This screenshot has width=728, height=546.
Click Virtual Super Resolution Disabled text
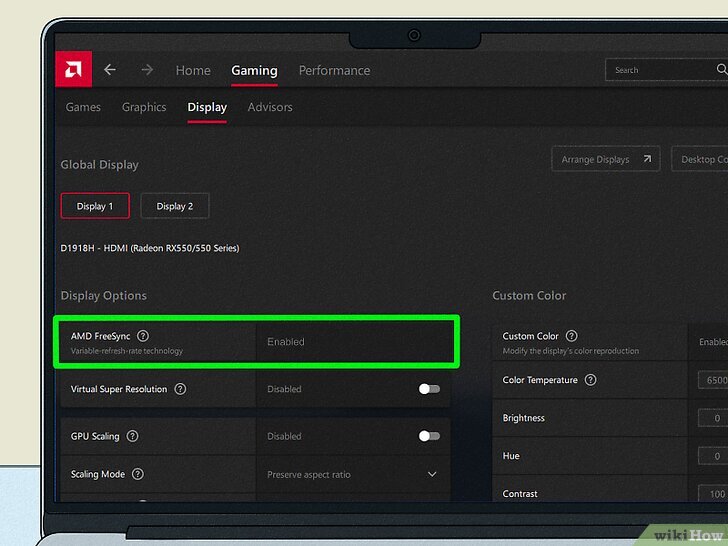coord(284,389)
